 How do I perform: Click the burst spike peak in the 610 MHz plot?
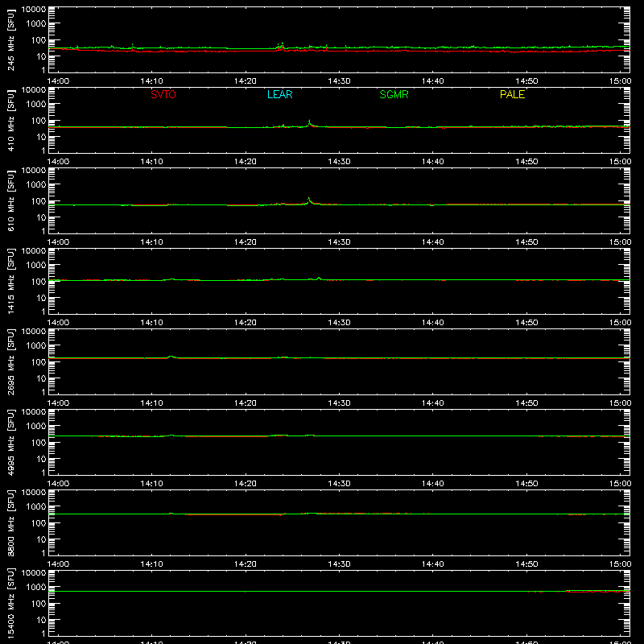click(309, 199)
